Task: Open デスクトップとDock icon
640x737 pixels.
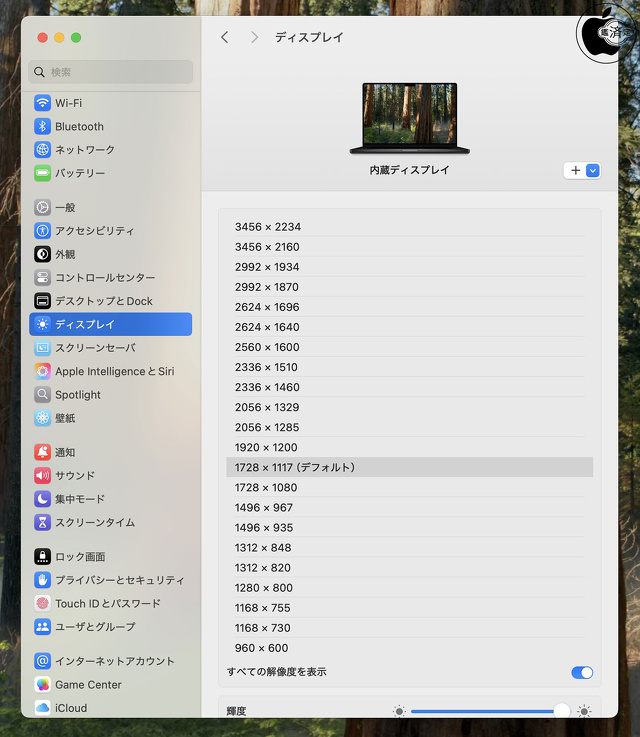Action: tap(42, 301)
